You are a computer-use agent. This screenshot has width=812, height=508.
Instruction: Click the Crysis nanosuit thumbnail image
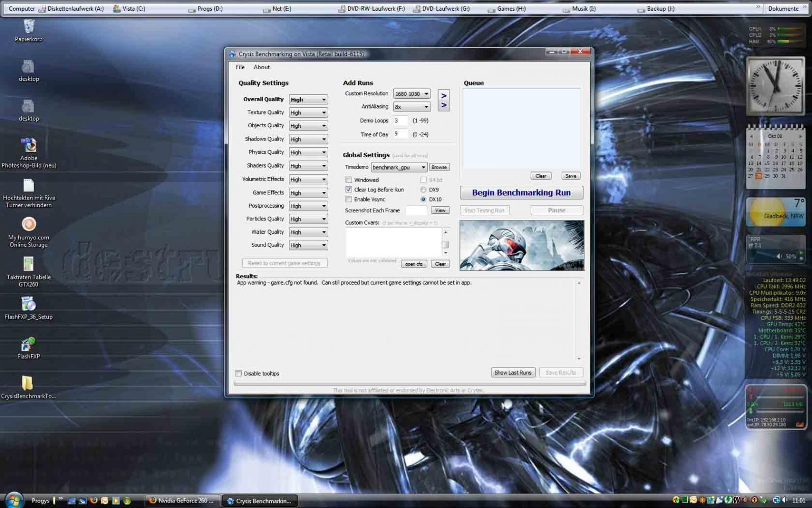click(522, 245)
